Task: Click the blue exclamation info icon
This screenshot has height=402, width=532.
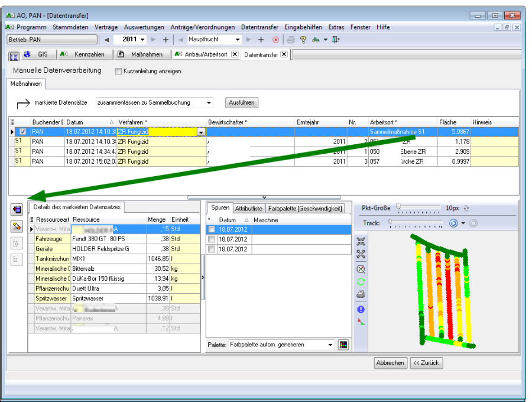Action: point(361,309)
